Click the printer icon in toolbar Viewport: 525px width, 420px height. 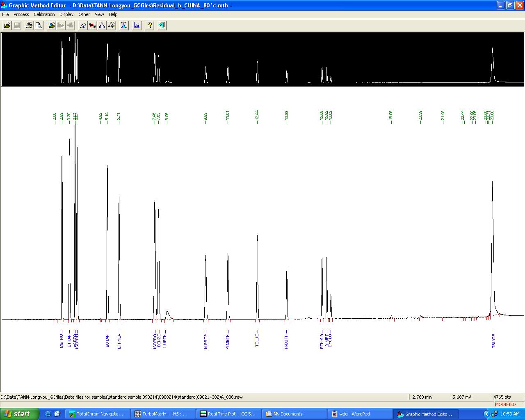pos(29,25)
